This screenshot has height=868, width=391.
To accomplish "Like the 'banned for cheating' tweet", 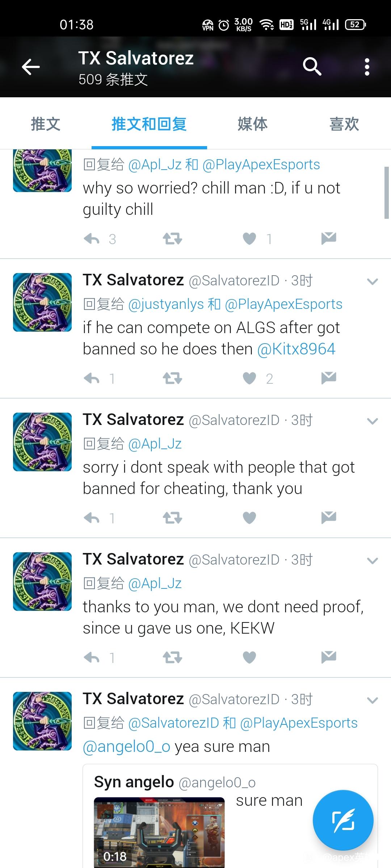I will 249,518.
